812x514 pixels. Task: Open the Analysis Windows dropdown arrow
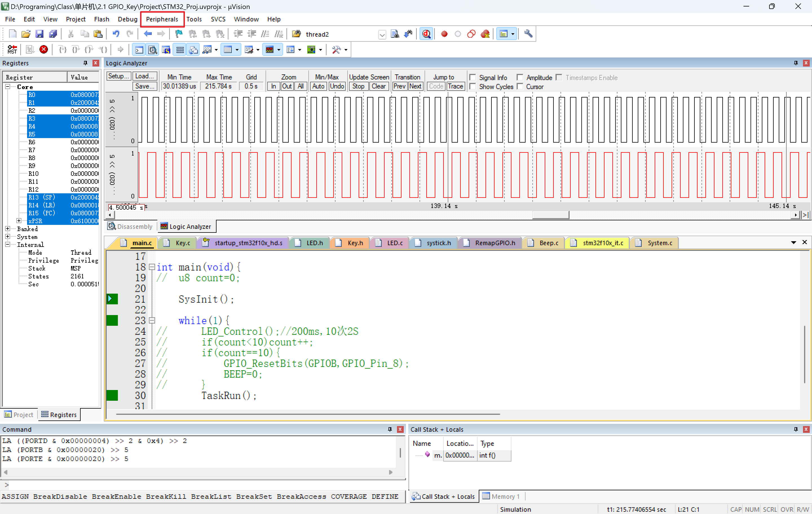[x=279, y=50]
